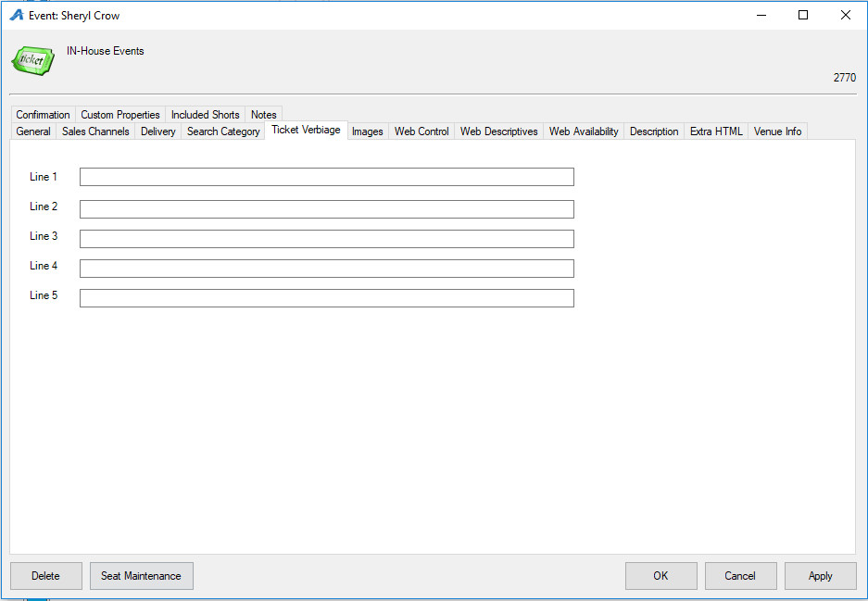Screen dimensions: 868x601
Task: Open the Sales Channels tab
Action: click(x=95, y=131)
